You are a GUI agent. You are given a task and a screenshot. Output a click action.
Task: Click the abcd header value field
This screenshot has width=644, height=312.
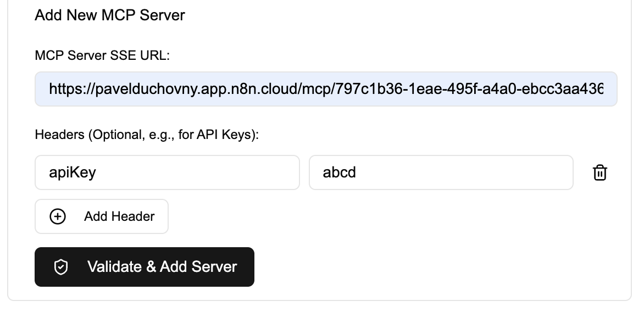click(441, 173)
